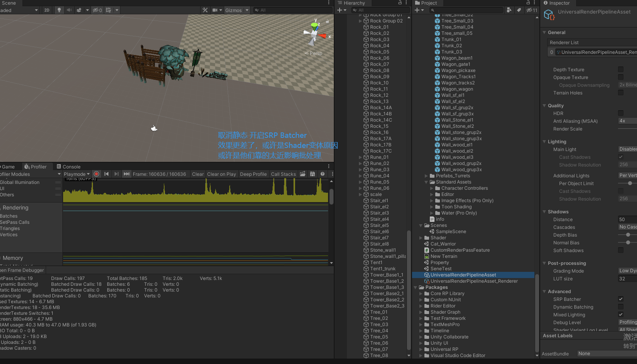Open Hierarchy create menu with plus icon

point(339,10)
